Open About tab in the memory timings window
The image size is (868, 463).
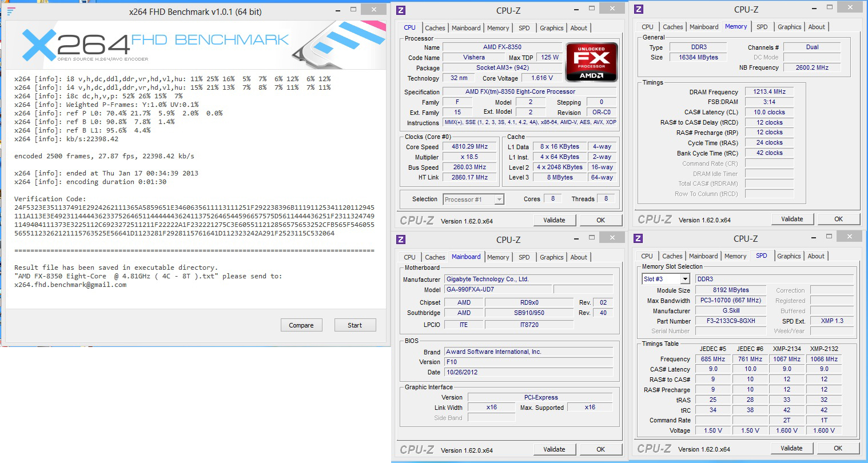pos(817,27)
